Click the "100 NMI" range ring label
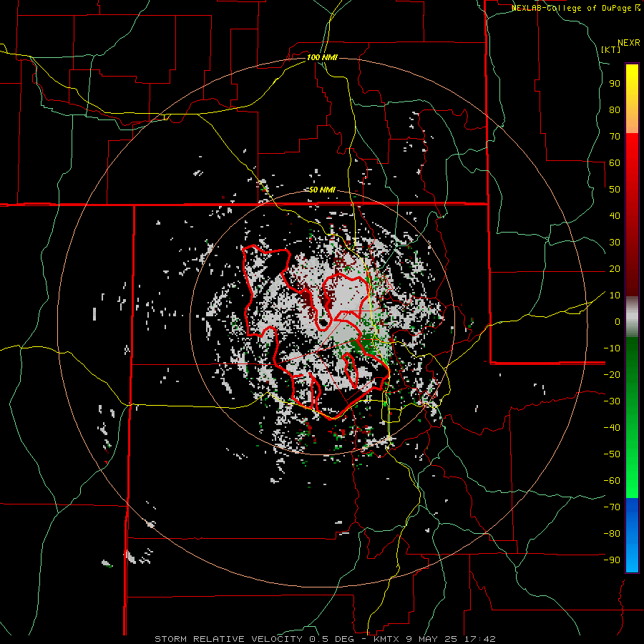The image size is (644, 644). click(322, 57)
